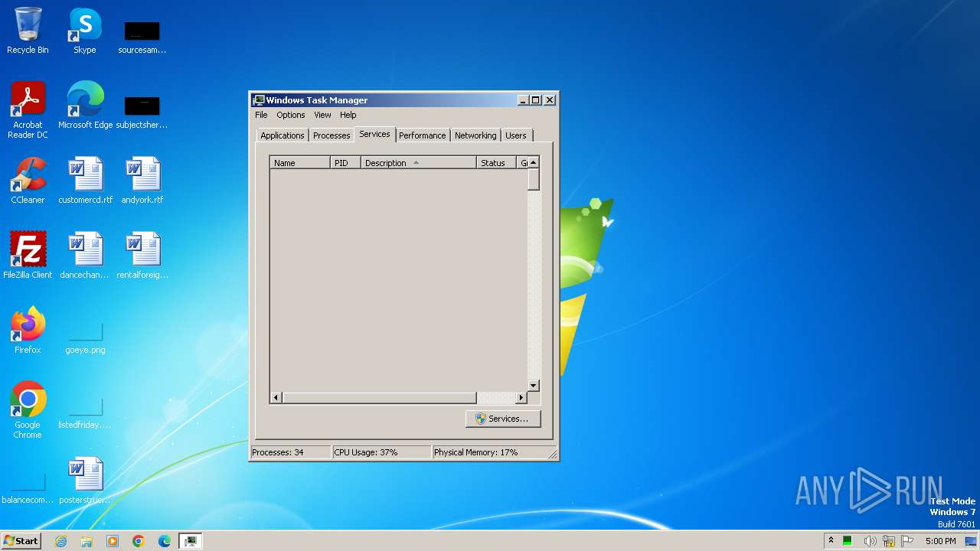Click the horizontal scrollbar right arrow

521,398
